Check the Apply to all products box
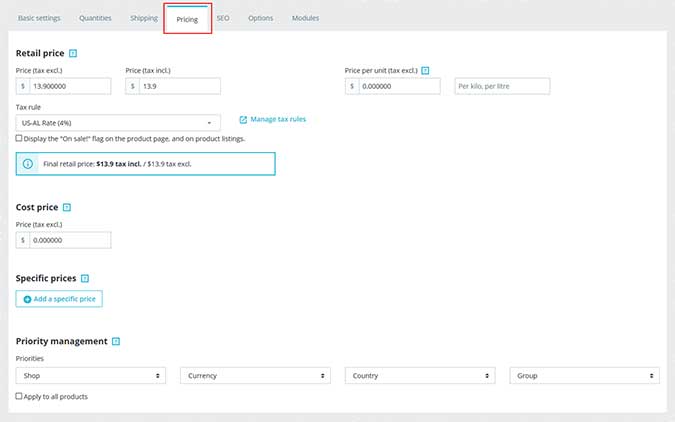This screenshot has height=422, width=675. click(20, 397)
